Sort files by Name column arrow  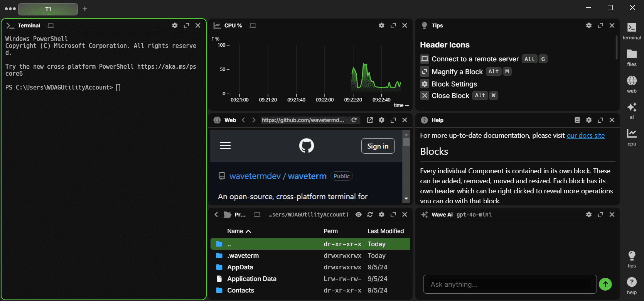coord(248,231)
